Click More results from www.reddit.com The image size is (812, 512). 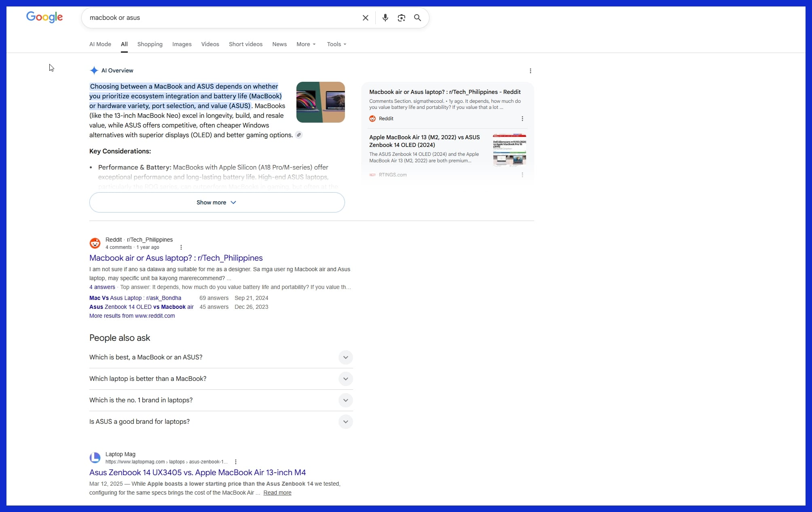[x=132, y=316]
